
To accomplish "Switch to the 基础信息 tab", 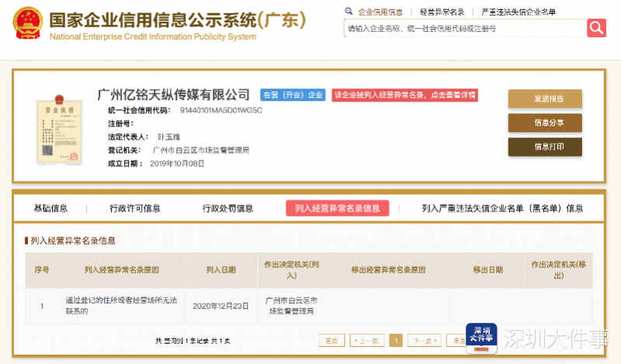I will pos(50,208).
